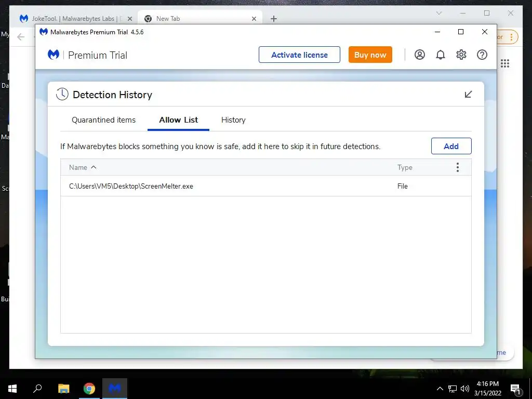
Task: Switch to the Quarantined items tab
Action: 103,120
